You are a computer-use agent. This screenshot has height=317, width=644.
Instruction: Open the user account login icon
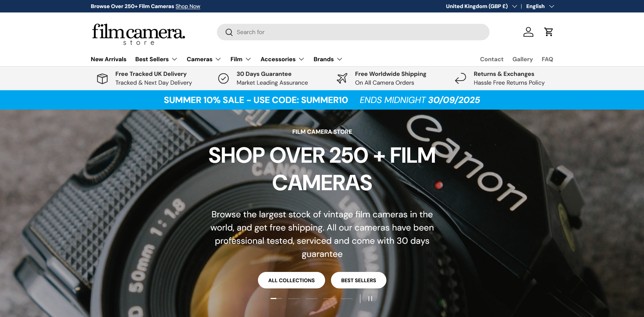528,32
